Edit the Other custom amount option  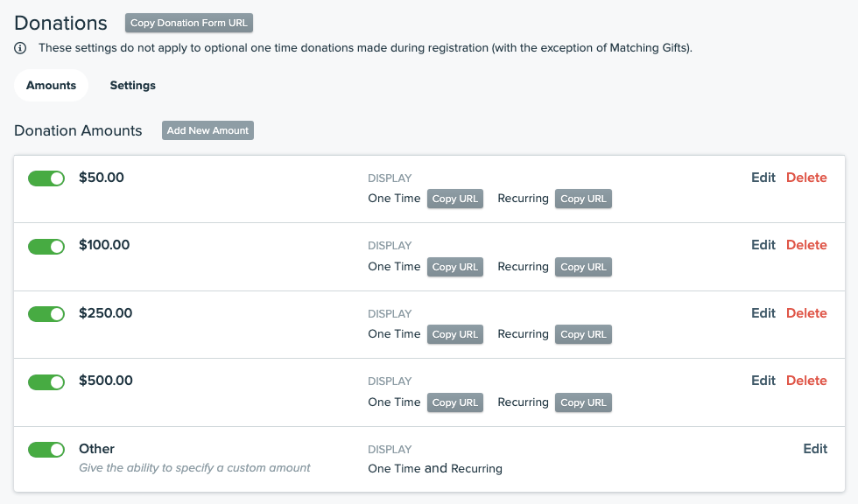pos(815,449)
